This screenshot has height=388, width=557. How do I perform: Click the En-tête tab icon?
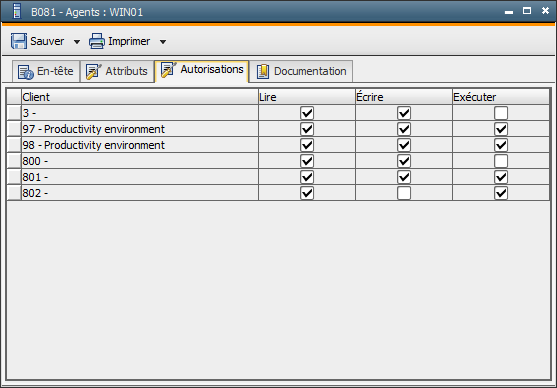coord(26,72)
